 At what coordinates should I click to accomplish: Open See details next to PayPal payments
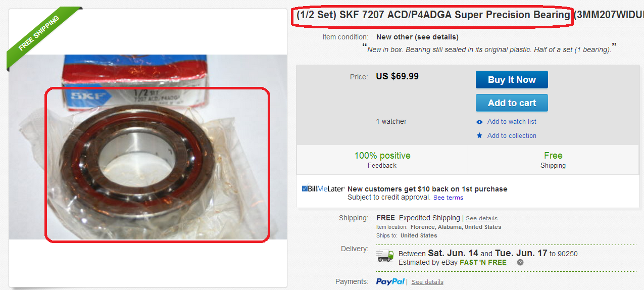pos(427,282)
